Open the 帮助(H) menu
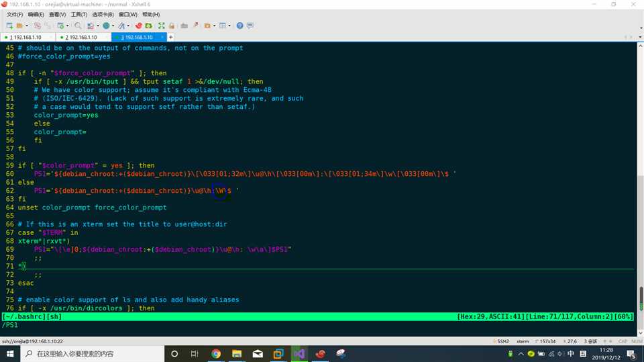 (x=151, y=14)
